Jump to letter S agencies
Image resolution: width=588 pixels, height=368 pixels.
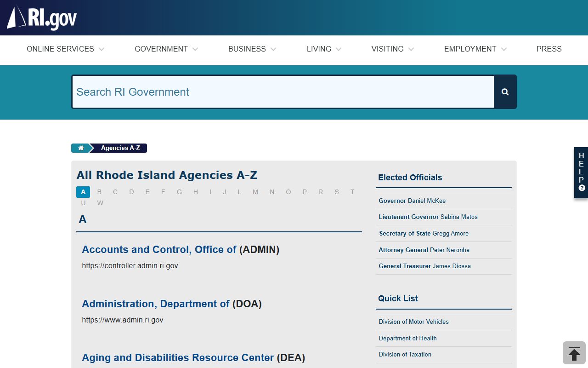(x=337, y=192)
